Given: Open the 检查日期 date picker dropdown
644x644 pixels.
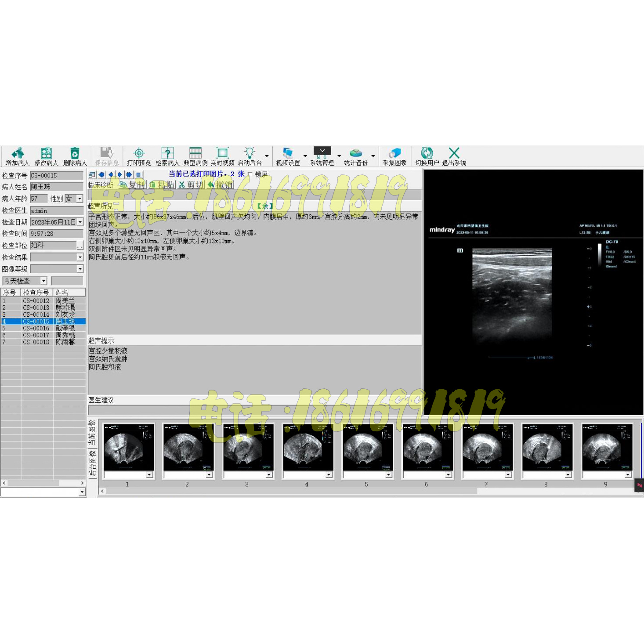Looking at the screenshot, I should tap(80, 222).
